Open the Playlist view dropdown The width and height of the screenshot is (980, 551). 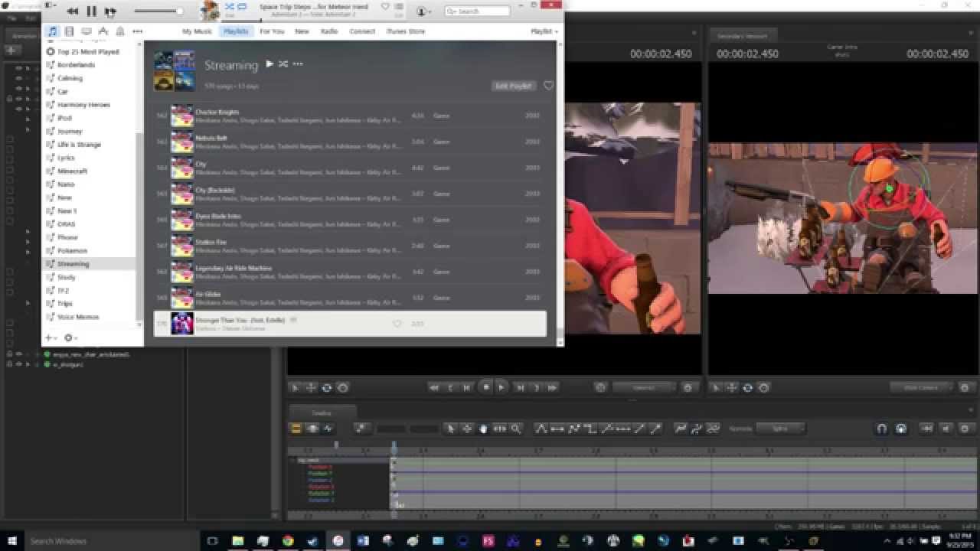tap(544, 31)
